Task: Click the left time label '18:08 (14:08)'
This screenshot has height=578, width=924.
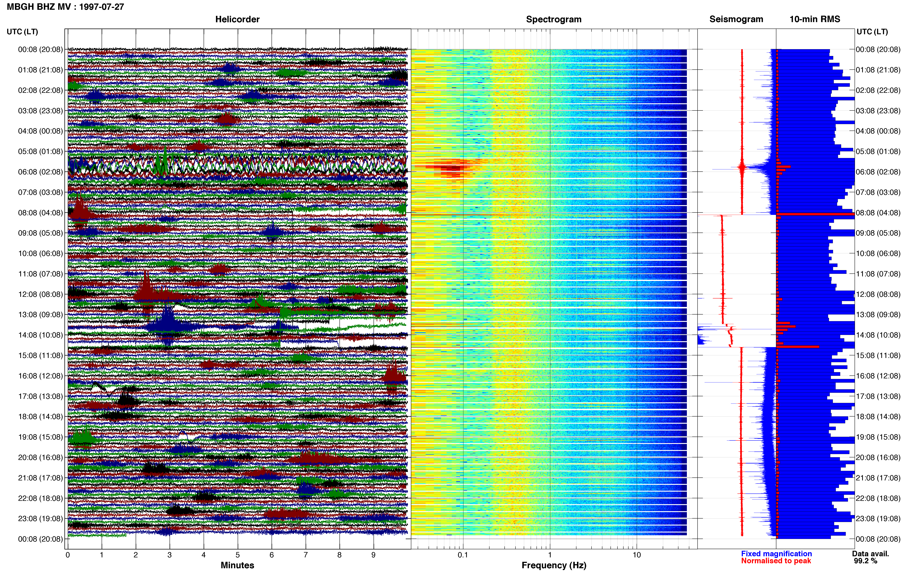Action: 40,417
